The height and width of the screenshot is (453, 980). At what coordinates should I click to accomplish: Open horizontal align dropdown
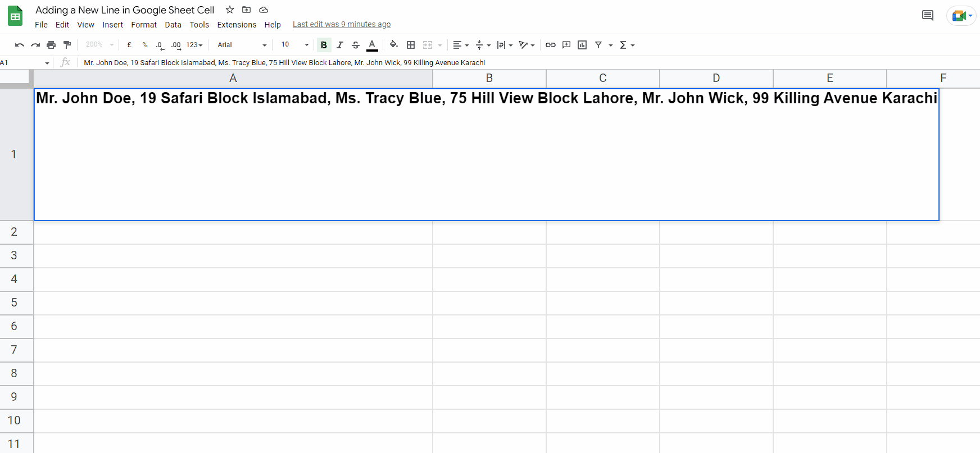(461, 45)
